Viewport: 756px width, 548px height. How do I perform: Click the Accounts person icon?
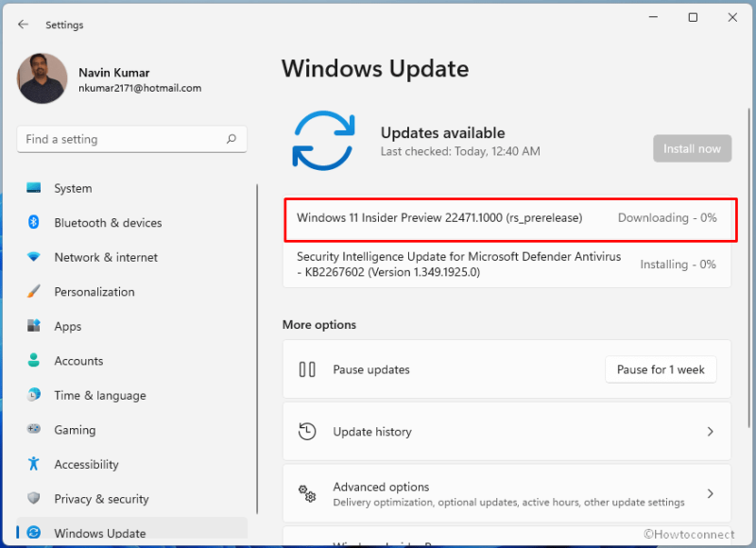(34, 360)
